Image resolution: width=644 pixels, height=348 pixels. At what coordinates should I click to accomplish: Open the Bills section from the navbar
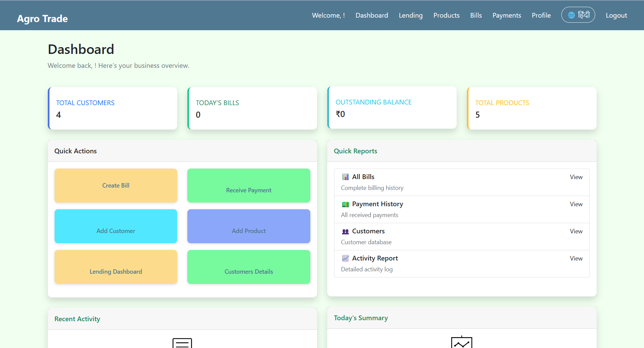(476, 15)
